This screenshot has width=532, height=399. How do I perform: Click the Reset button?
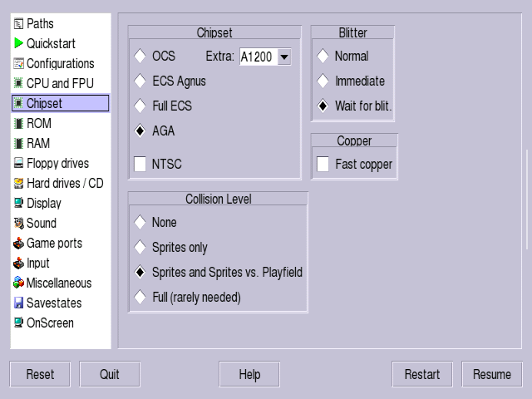pyautogui.click(x=40, y=374)
